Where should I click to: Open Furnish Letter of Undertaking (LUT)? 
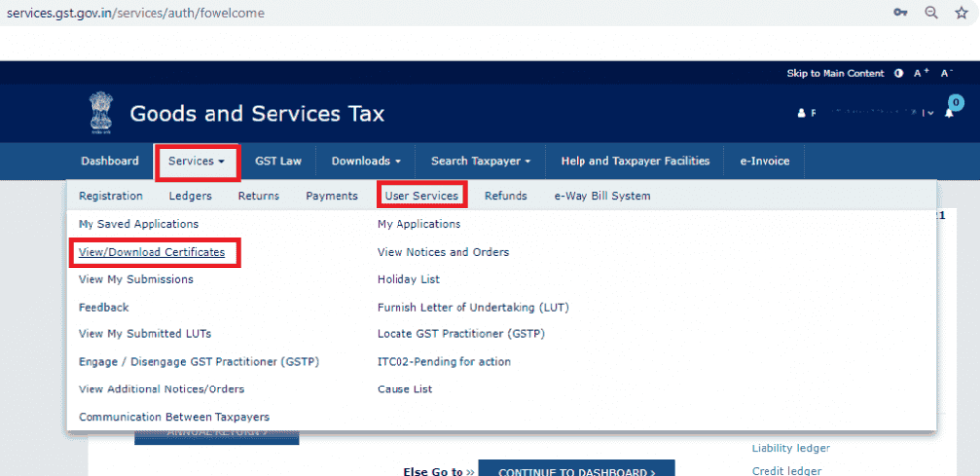(472, 307)
